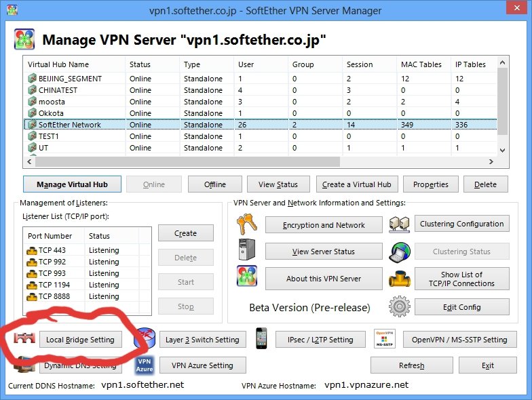Select TCP 1194 listener row

click(x=87, y=285)
